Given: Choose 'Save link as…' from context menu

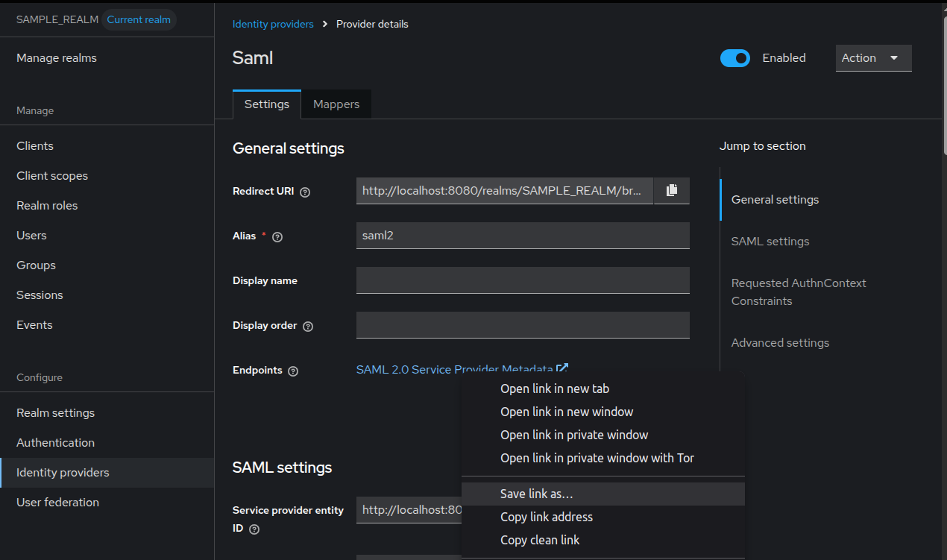Looking at the screenshot, I should [x=536, y=494].
